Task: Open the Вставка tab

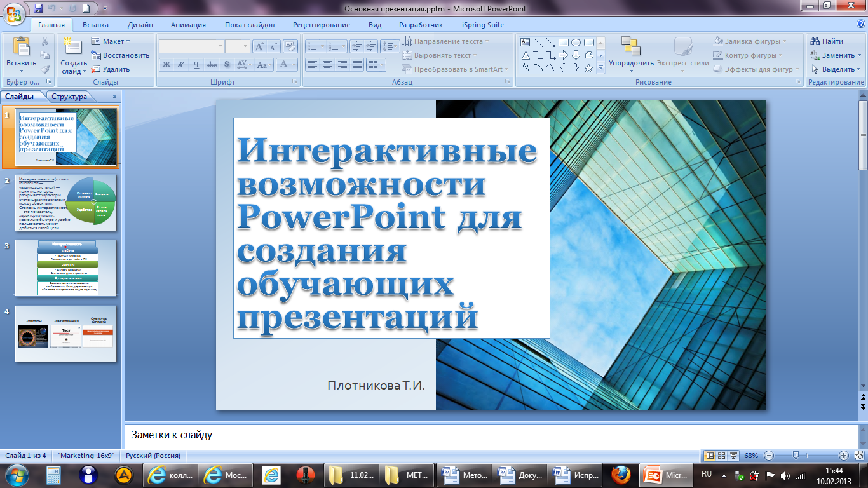Action: (95, 25)
